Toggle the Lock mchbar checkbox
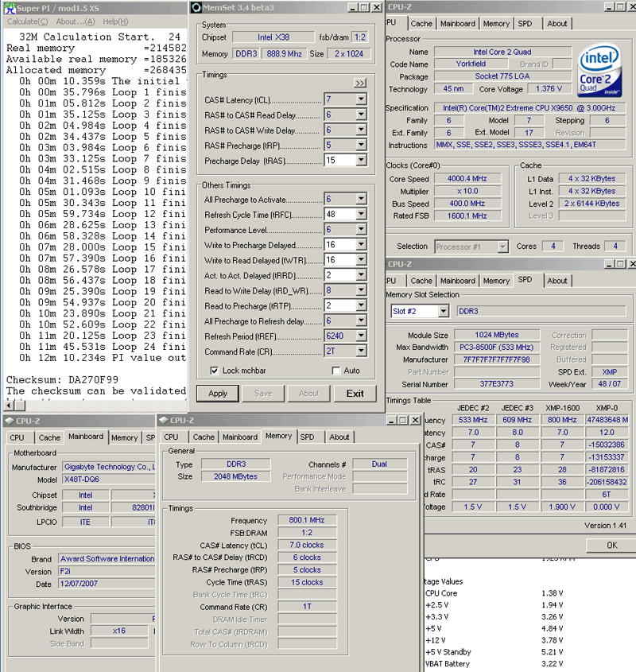The image size is (636, 672). point(215,371)
